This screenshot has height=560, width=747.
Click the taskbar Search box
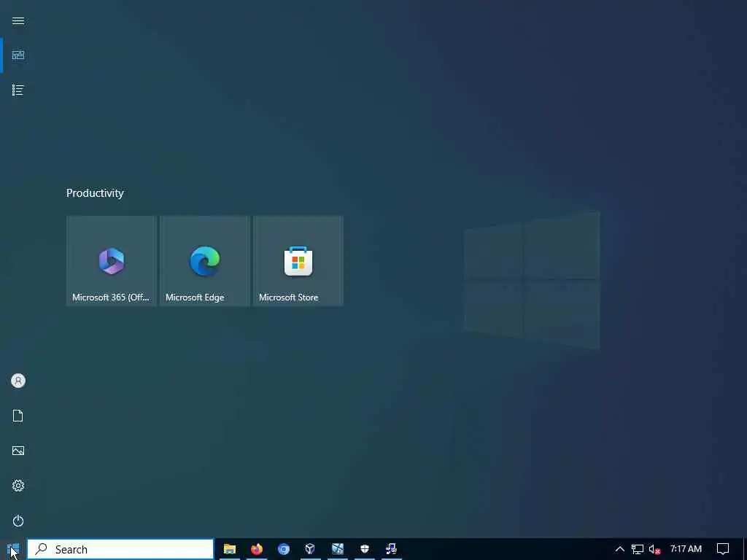pyautogui.click(x=120, y=549)
